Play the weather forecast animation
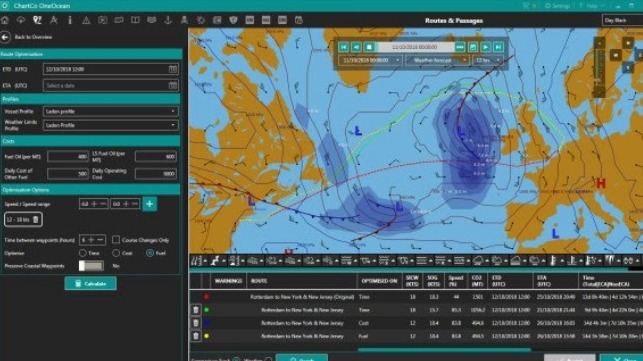The width and height of the screenshot is (643, 361). tap(486, 47)
